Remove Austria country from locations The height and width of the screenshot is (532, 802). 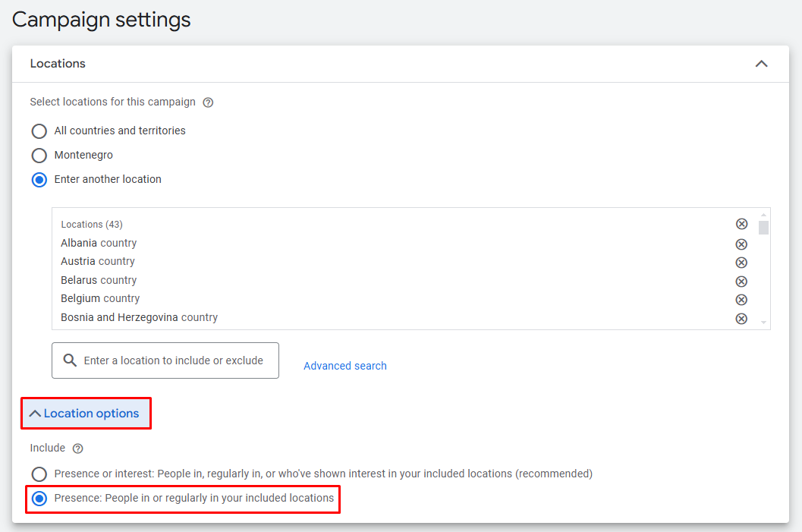click(x=741, y=263)
